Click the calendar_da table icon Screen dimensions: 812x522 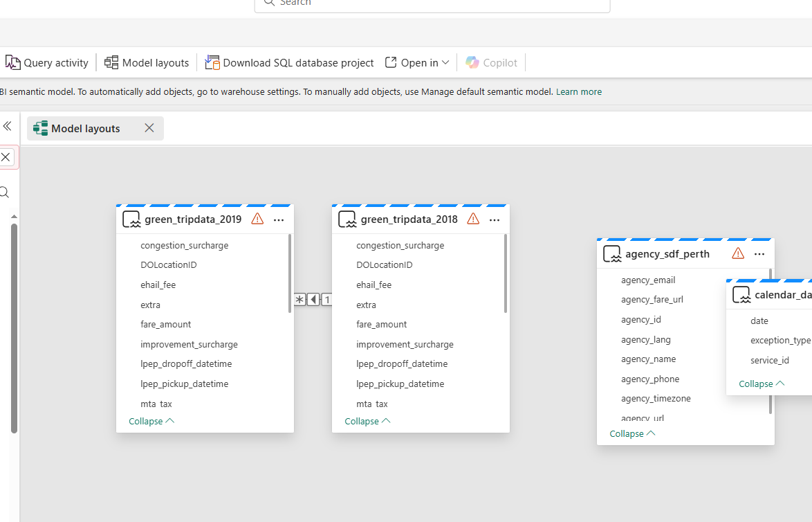[x=741, y=295]
